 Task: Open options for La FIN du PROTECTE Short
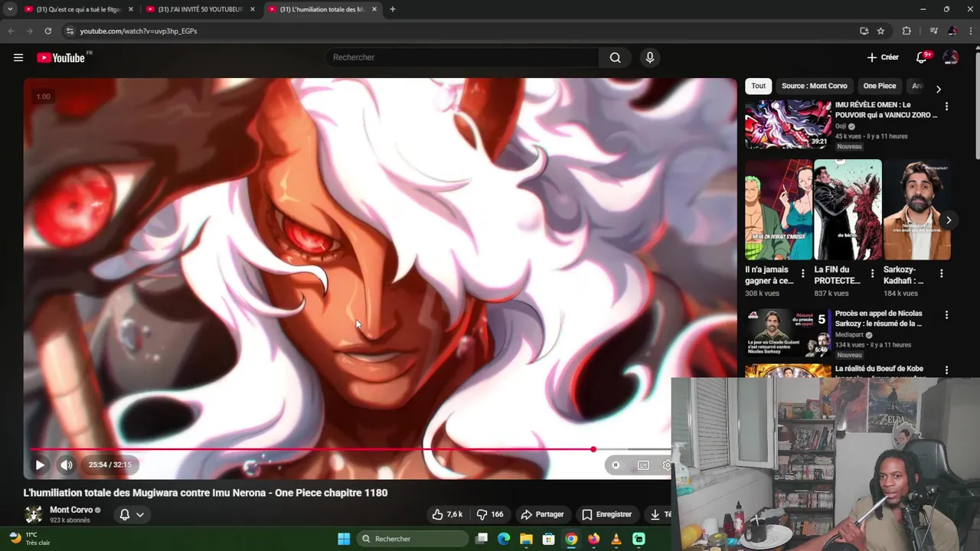pos(872,274)
